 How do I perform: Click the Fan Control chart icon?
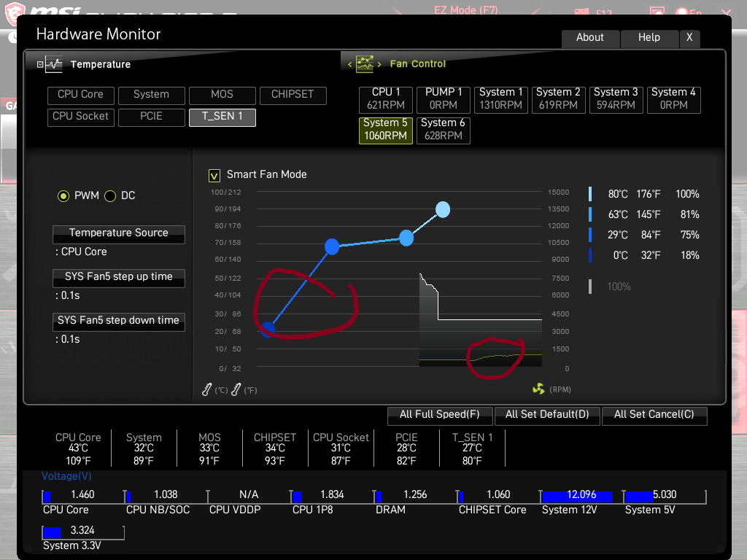(x=365, y=64)
